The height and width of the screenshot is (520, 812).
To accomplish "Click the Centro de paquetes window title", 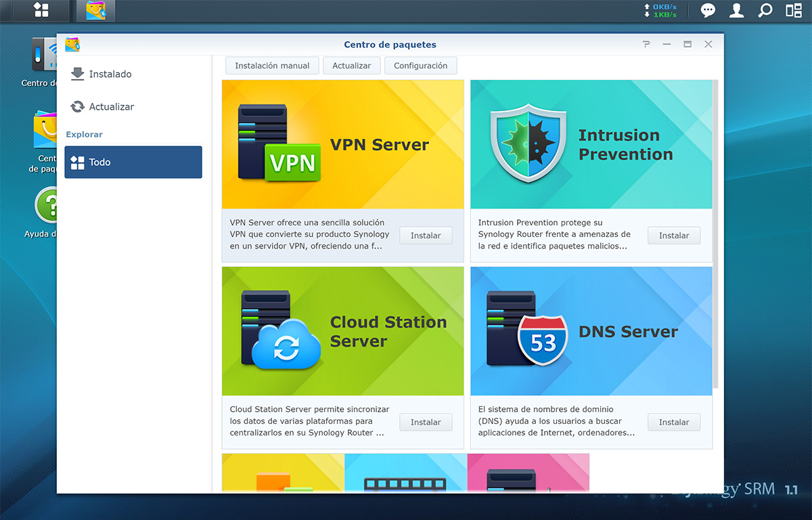I will tap(390, 45).
